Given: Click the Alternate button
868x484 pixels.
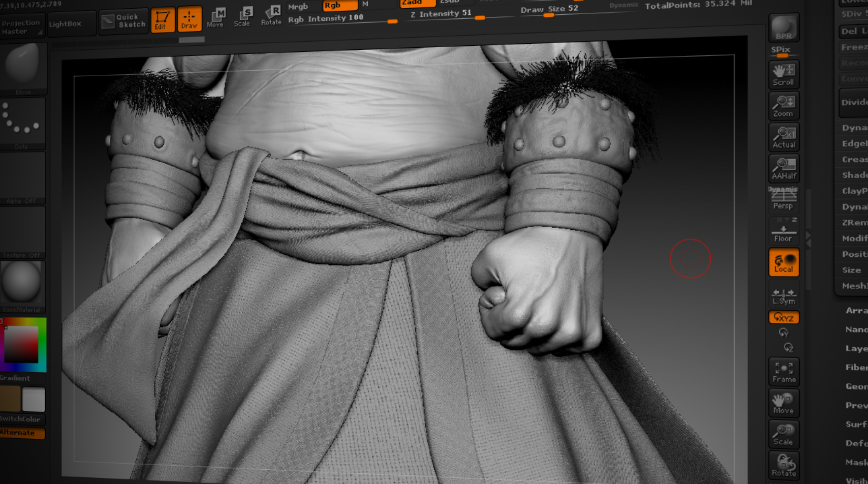Looking at the screenshot, I should click(22, 433).
